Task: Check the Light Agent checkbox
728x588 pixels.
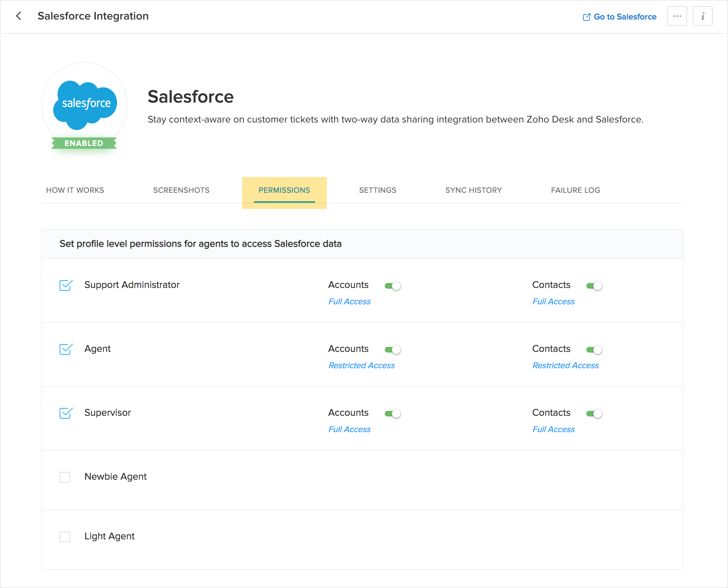Action: pyautogui.click(x=65, y=537)
